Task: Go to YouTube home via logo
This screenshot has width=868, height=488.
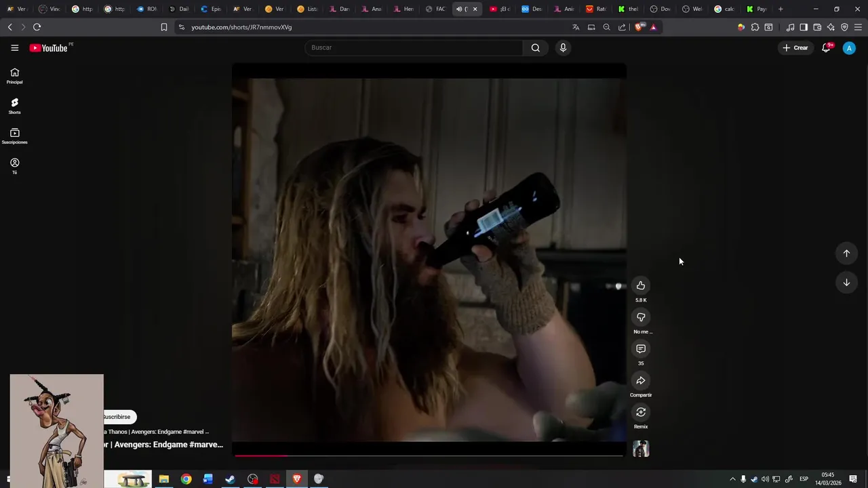Action: click(49, 48)
